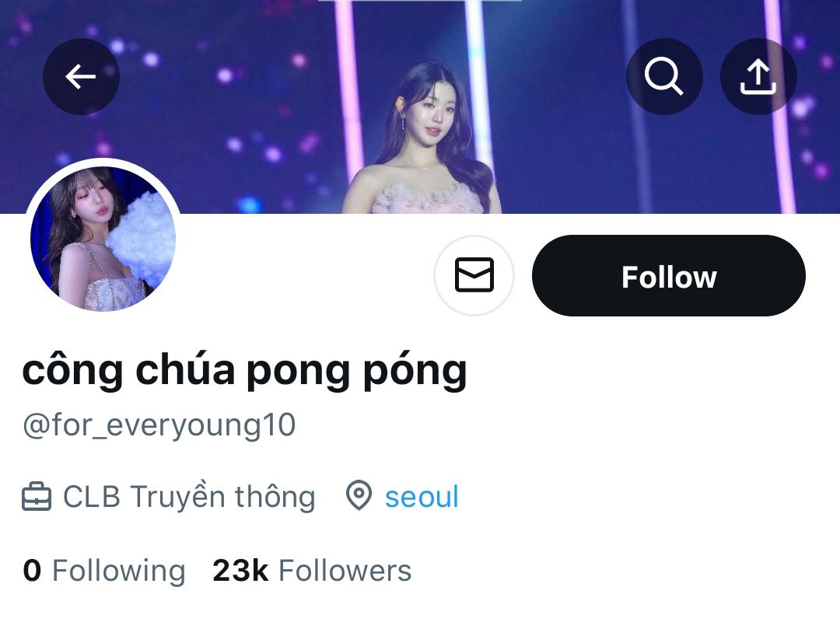Viewport: 840px width, 636px height.
Task: Go back using the left arrow icon
Action: 81,76
